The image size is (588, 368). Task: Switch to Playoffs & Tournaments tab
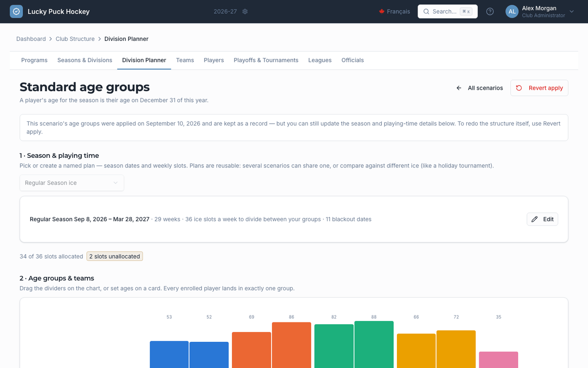[x=266, y=60]
